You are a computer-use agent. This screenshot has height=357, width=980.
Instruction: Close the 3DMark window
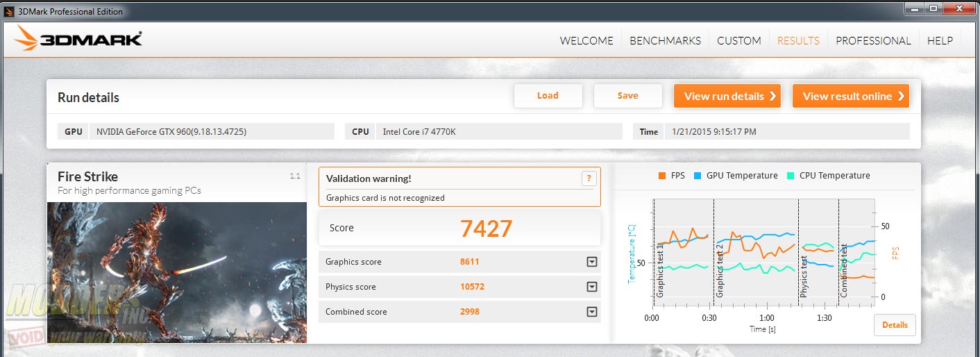960,8
